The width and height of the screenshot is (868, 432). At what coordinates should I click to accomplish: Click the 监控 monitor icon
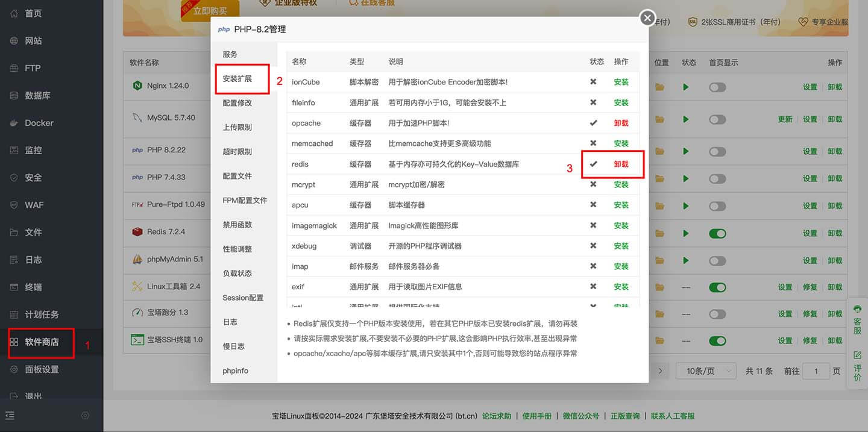14,150
